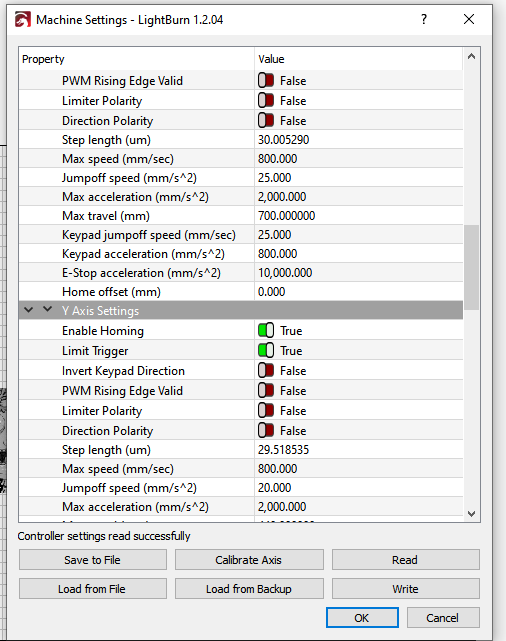The width and height of the screenshot is (506, 641).
Task: Click Save to File button
Action: pos(93,560)
